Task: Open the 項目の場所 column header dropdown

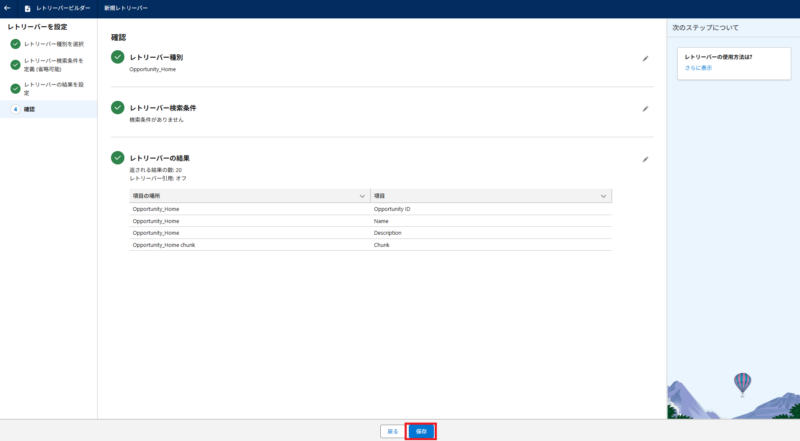Action: coord(361,196)
